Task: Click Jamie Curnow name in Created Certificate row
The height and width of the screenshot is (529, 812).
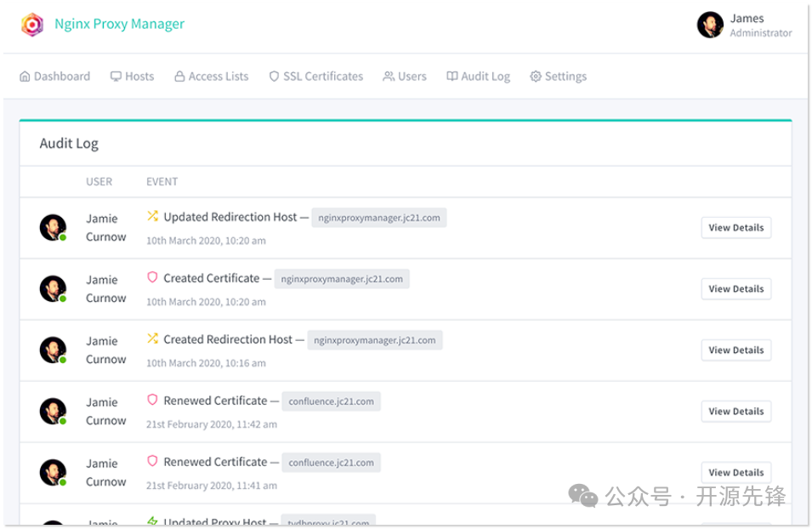Action: [105, 288]
